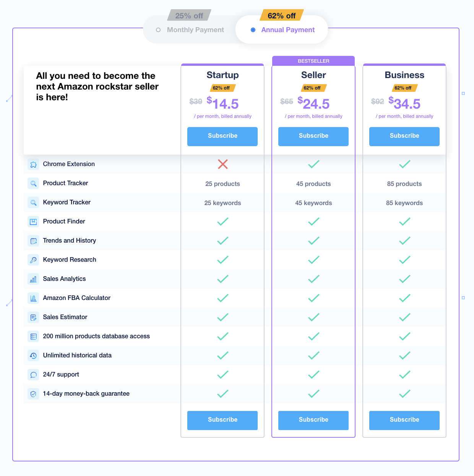Click the Unlimited historical data clock icon
The width and height of the screenshot is (474, 476).
point(33,355)
